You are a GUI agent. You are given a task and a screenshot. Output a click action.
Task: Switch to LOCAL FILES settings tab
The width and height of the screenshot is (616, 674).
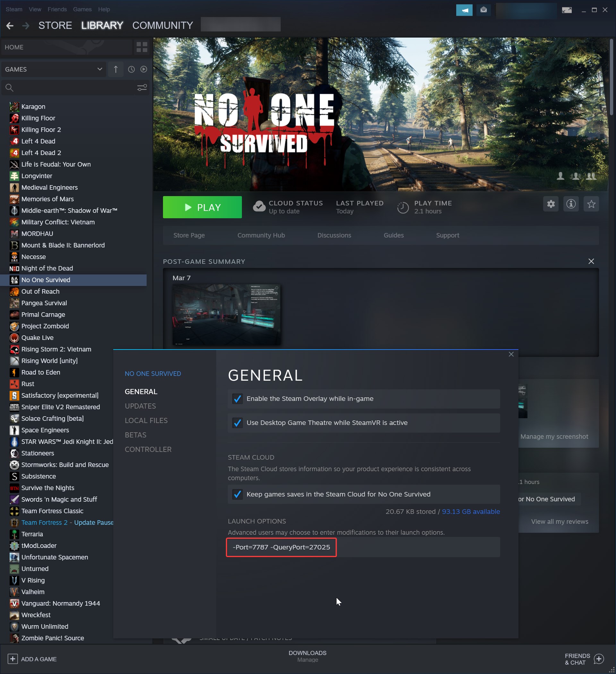(x=146, y=420)
